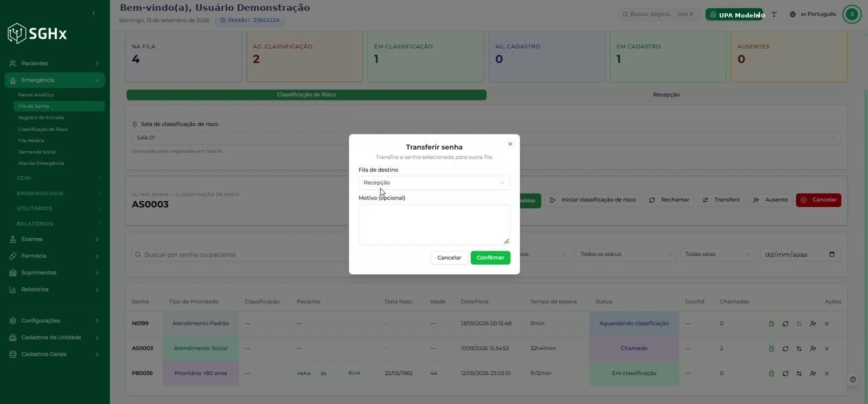Expand the EPIDEMIOLOGIA section
The height and width of the screenshot is (404, 868).
[58, 194]
